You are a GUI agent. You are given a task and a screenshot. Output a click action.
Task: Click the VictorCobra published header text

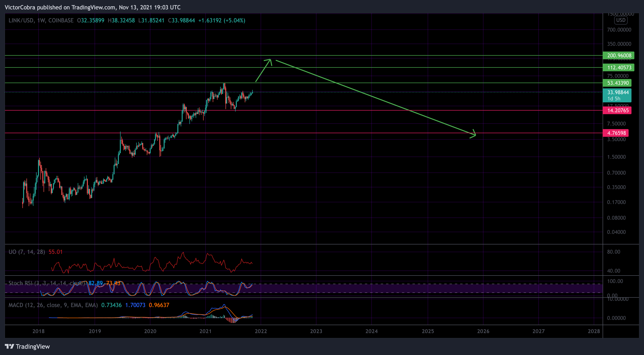[92, 7]
